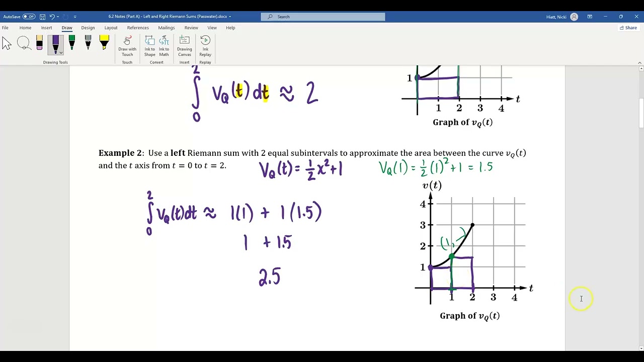Undo the last action
The image size is (644, 362).
pos(52,17)
